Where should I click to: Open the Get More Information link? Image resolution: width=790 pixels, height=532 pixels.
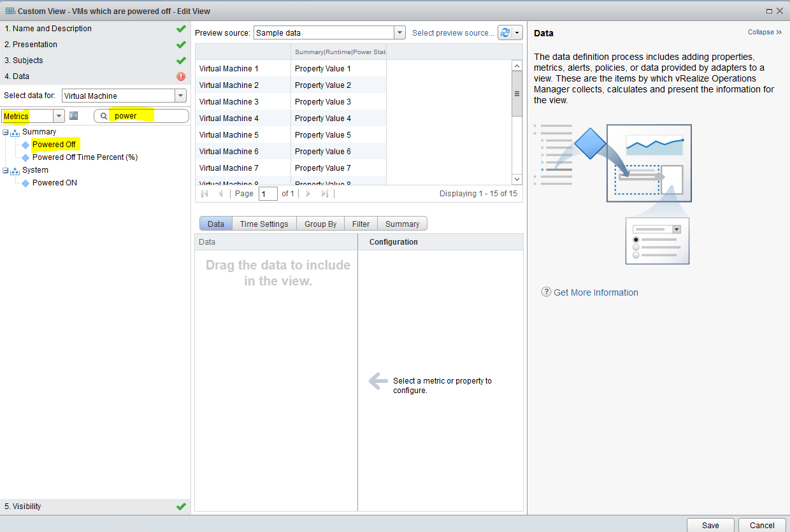[x=596, y=292]
